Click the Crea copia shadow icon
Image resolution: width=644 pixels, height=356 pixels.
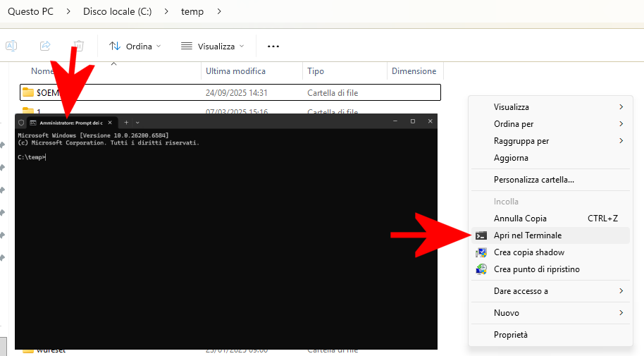481,252
